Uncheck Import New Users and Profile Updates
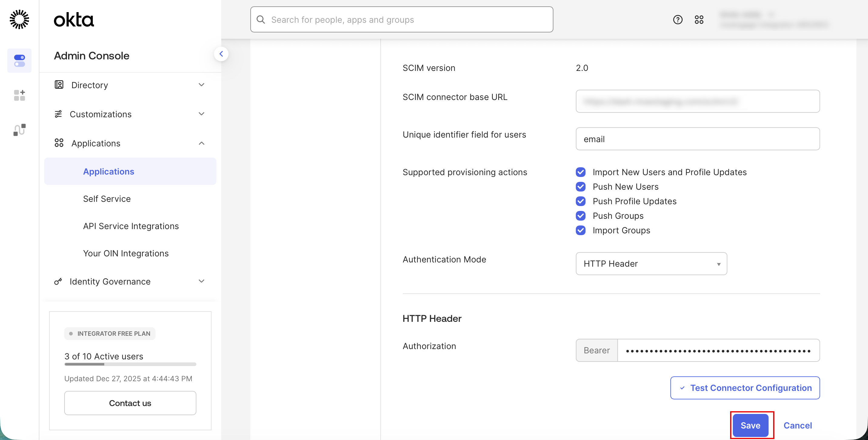The width and height of the screenshot is (868, 440). tap(581, 172)
